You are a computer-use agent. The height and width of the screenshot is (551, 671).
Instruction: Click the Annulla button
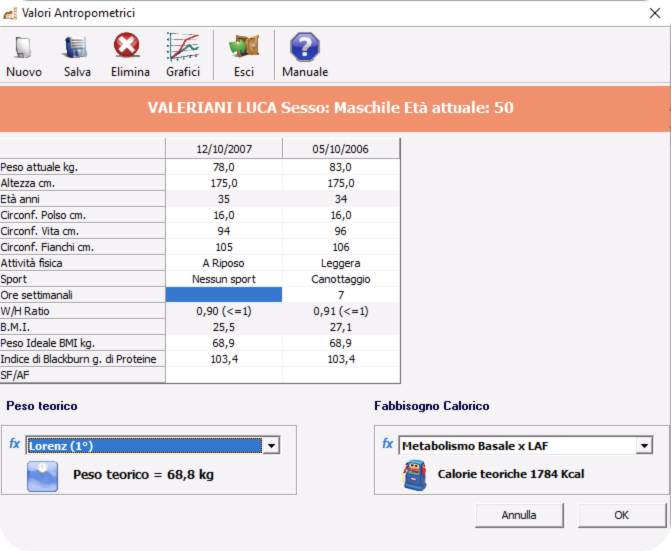click(x=519, y=515)
